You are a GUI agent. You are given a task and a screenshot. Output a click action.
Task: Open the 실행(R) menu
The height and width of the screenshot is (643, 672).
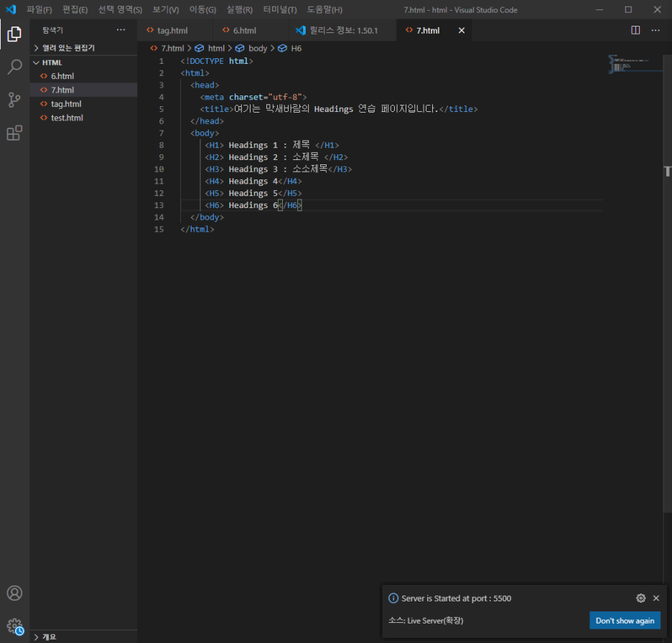240,10
